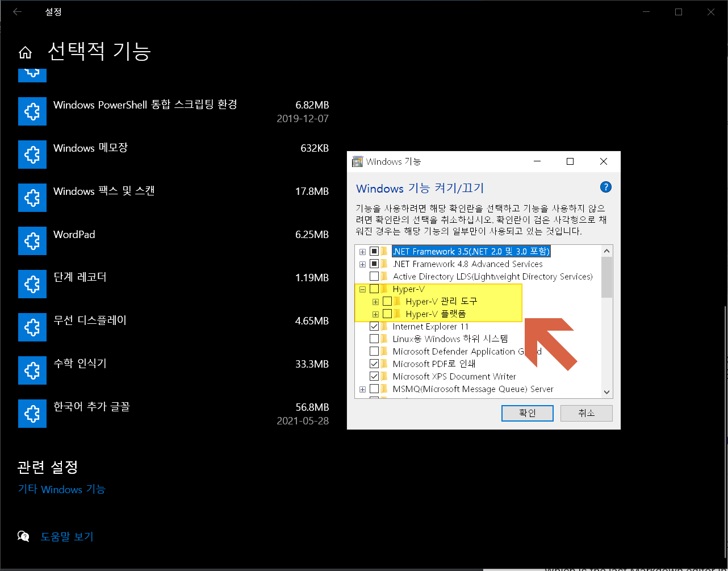The height and width of the screenshot is (571, 728).
Task: Check the MSMQ Server checkbox
Action: 374,389
